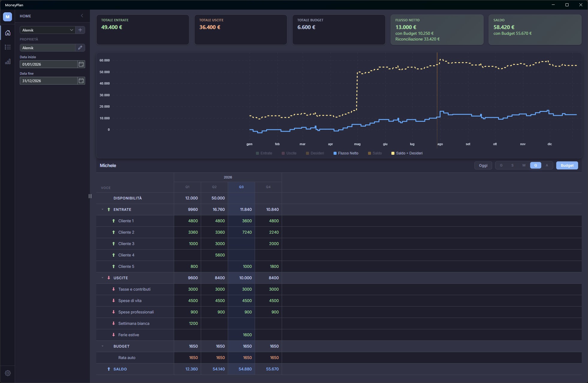Collapse the Home panel with the chevron
The image size is (588, 383).
[x=82, y=16]
